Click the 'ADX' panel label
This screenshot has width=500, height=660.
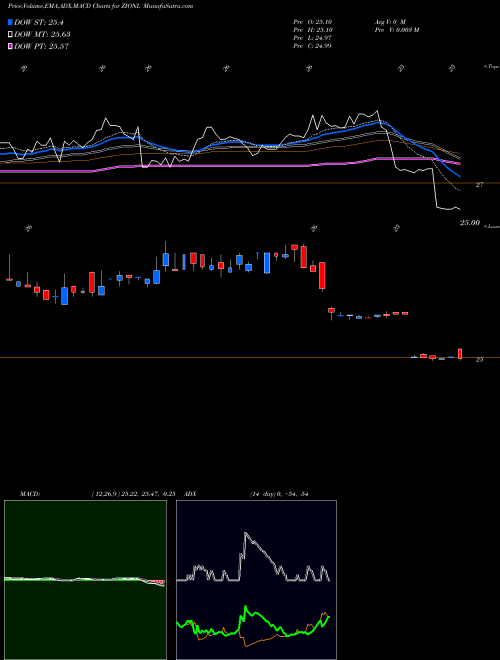191,494
